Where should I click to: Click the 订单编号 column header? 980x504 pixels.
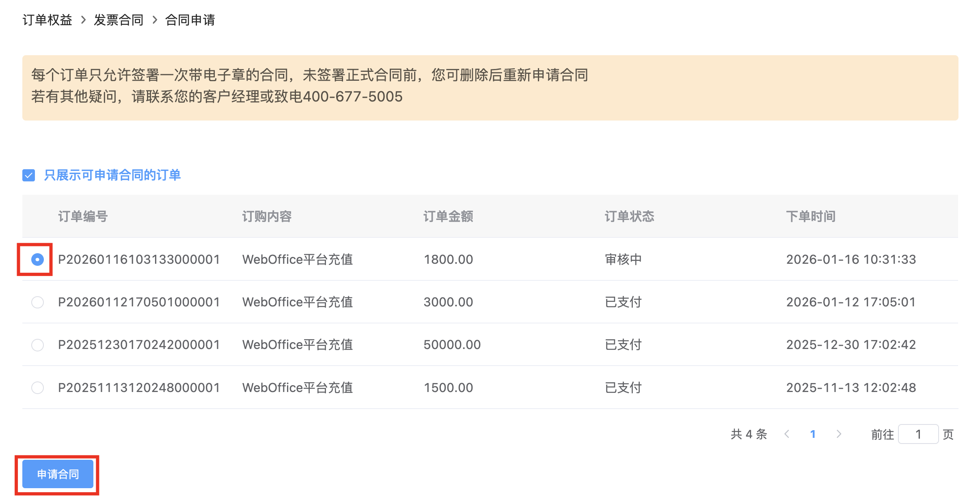point(83,216)
